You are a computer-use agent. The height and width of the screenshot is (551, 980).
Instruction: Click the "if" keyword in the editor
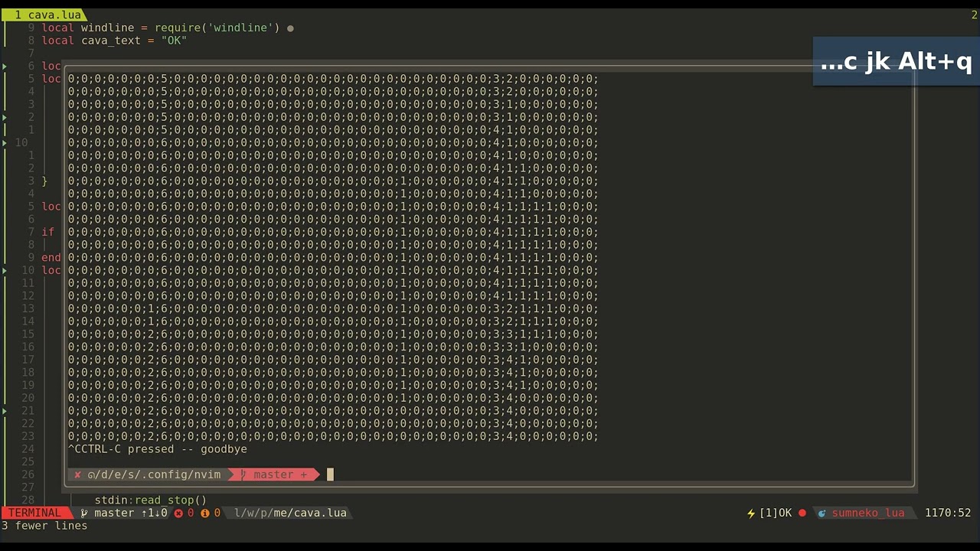(x=47, y=232)
